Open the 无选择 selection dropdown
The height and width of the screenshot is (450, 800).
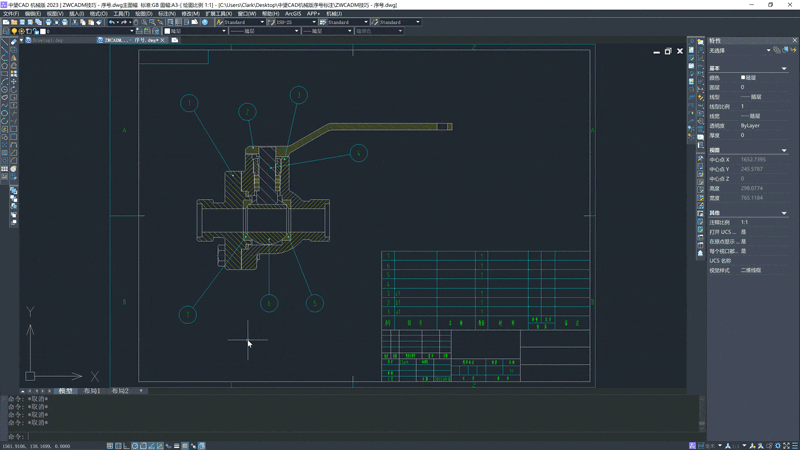768,50
